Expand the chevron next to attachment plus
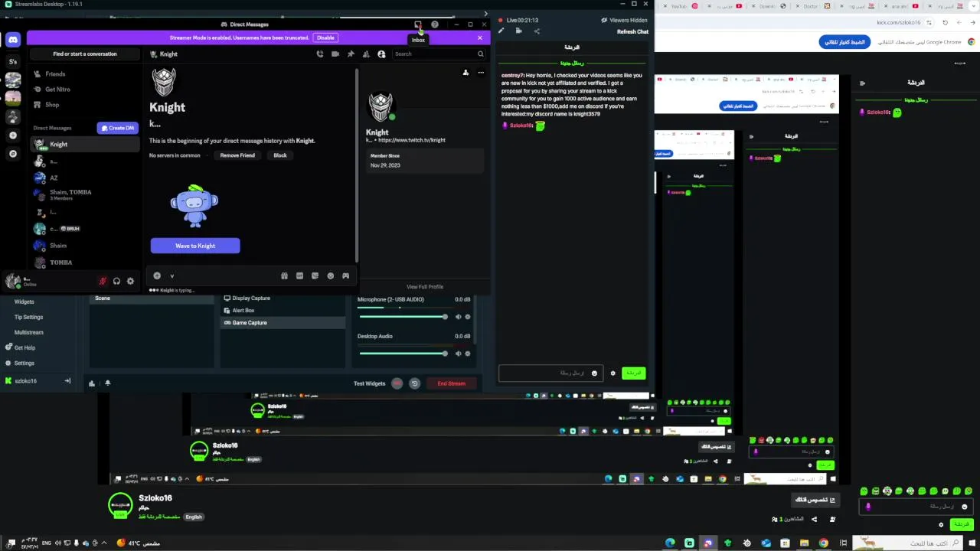Viewport: 980px width, 551px height. click(171, 276)
